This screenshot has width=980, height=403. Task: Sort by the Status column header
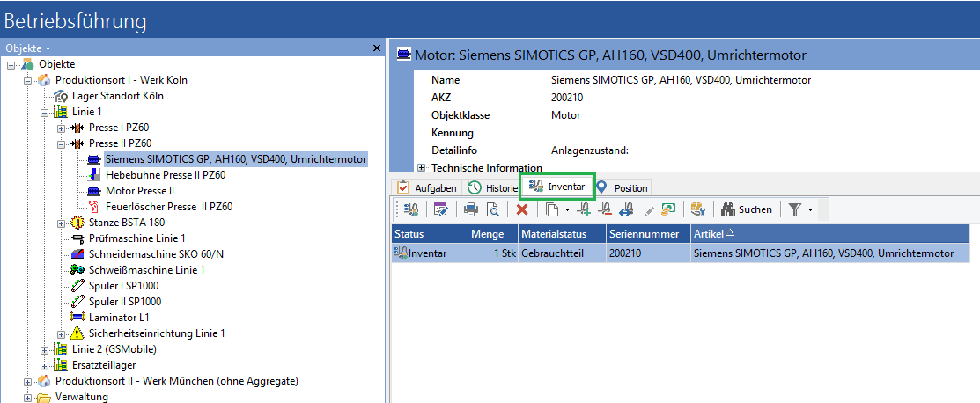tap(430, 234)
